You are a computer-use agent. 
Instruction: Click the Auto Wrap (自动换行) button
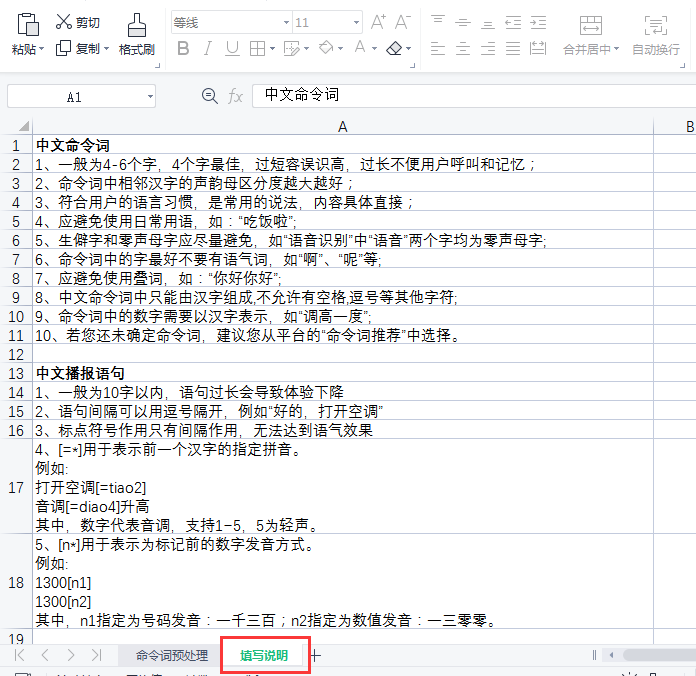click(x=655, y=33)
